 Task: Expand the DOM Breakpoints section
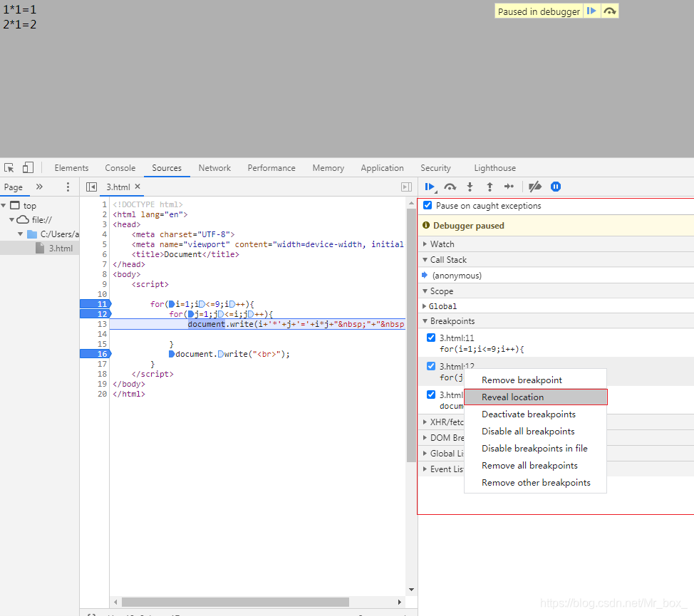click(425, 438)
